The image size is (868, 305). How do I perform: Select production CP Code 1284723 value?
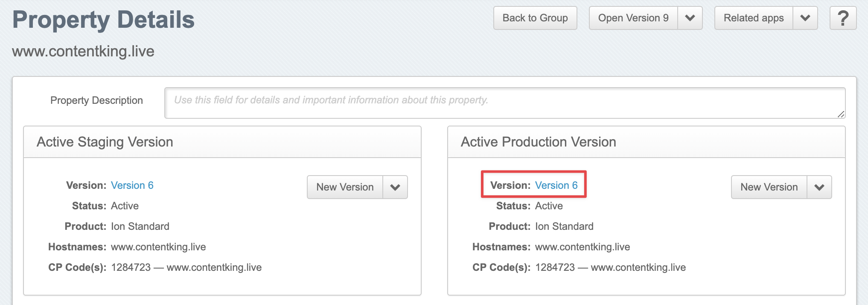click(x=610, y=267)
